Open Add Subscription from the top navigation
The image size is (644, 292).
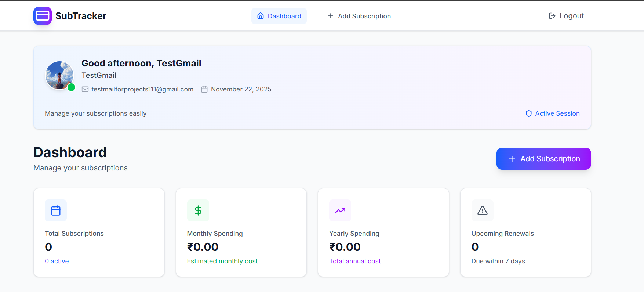tap(359, 16)
